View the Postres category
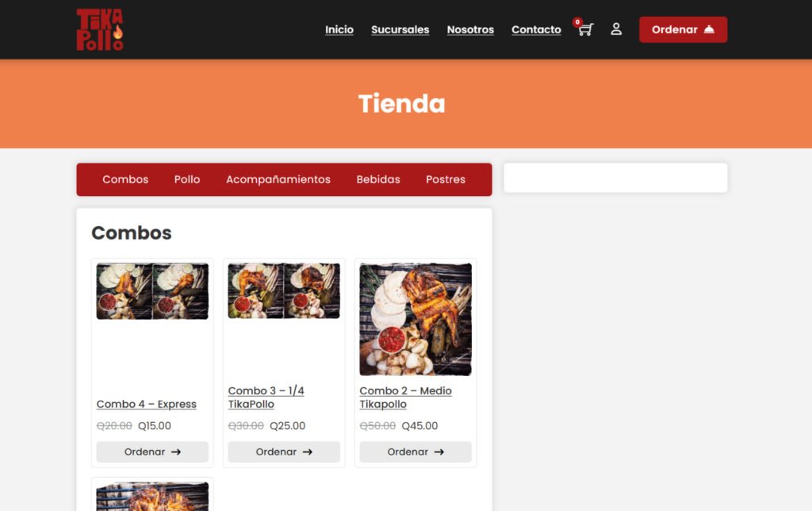812x511 pixels. coord(446,179)
